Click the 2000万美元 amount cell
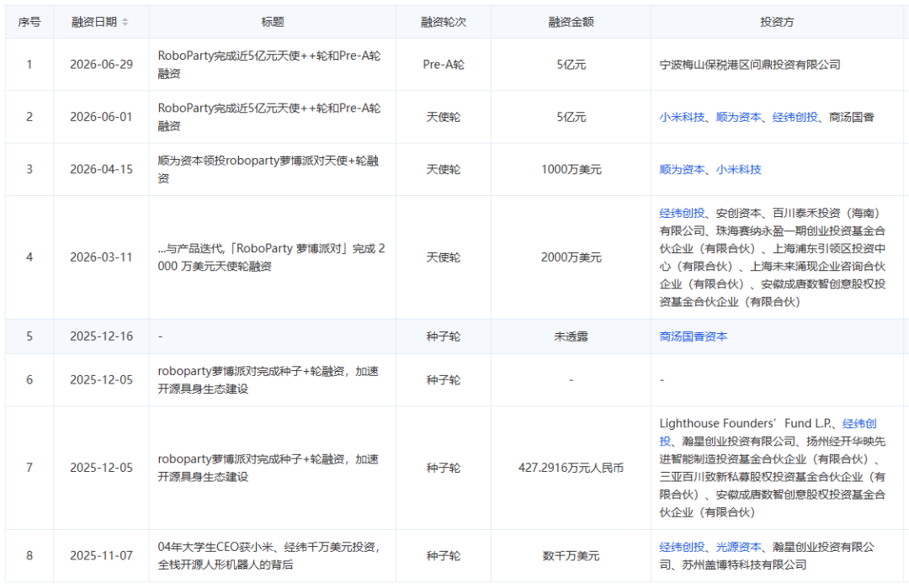 pos(571,257)
